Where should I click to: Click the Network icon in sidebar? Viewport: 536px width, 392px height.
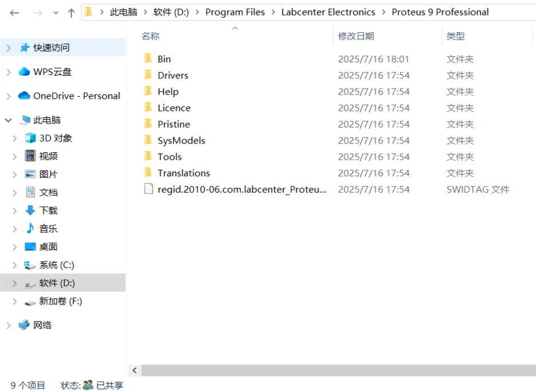point(24,324)
